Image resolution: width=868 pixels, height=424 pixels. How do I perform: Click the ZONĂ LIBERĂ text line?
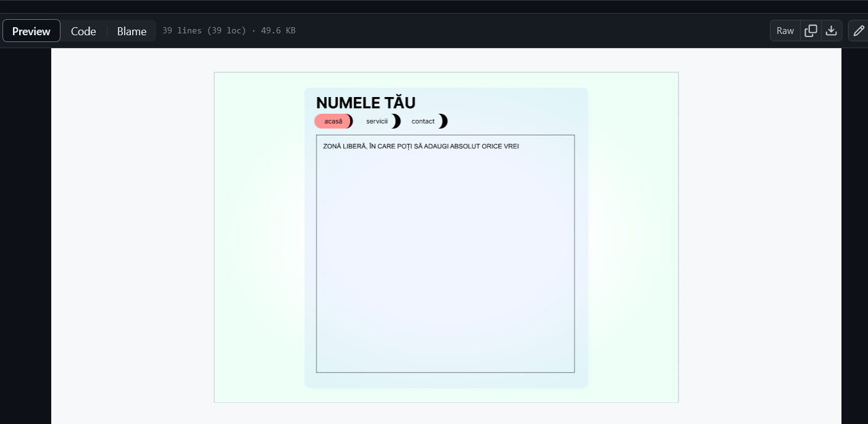(x=420, y=146)
